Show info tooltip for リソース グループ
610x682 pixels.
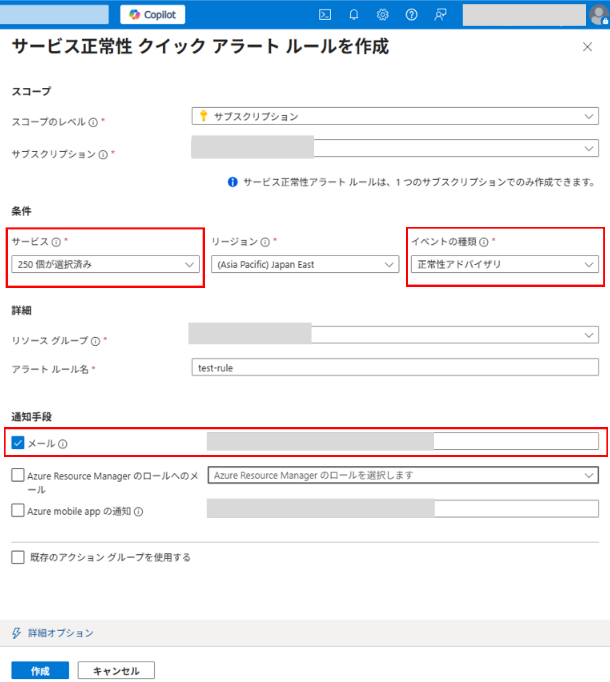click(x=95, y=341)
